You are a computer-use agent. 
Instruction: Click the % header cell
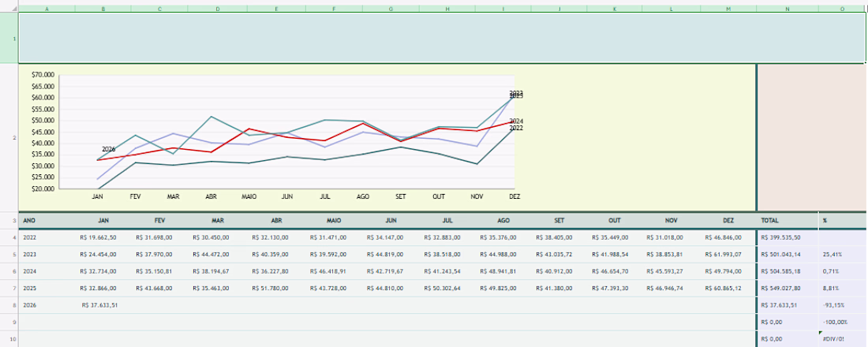(843, 220)
